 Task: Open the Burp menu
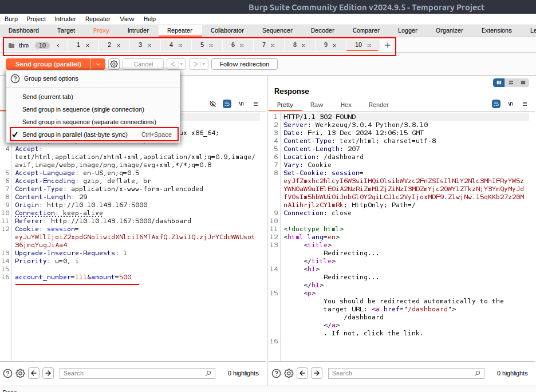pyautogui.click(x=11, y=19)
